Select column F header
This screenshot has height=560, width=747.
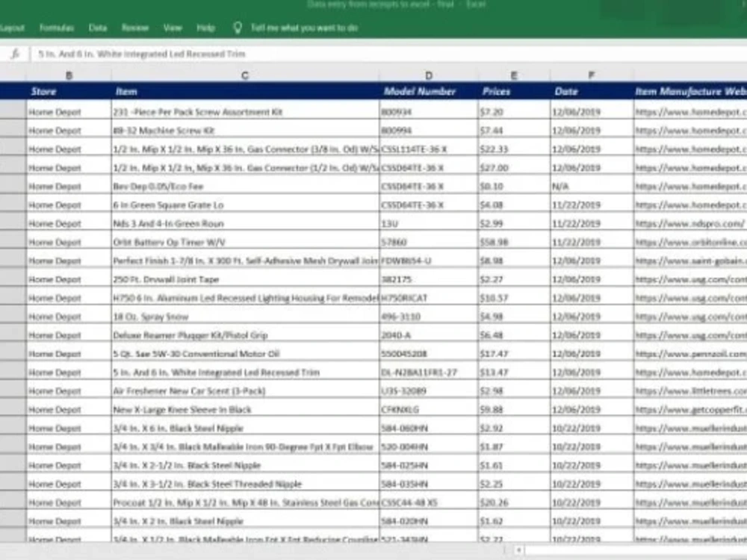[x=591, y=75]
